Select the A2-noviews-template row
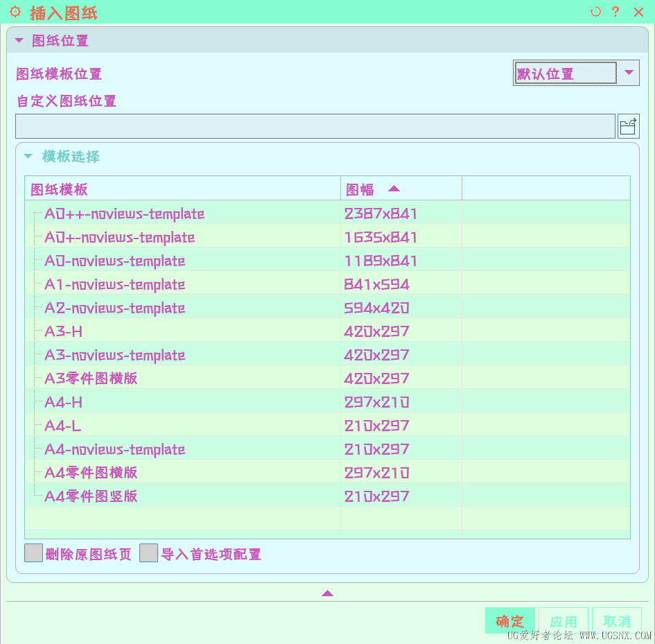The width and height of the screenshot is (655, 644). pyautogui.click(x=327, y=308)
